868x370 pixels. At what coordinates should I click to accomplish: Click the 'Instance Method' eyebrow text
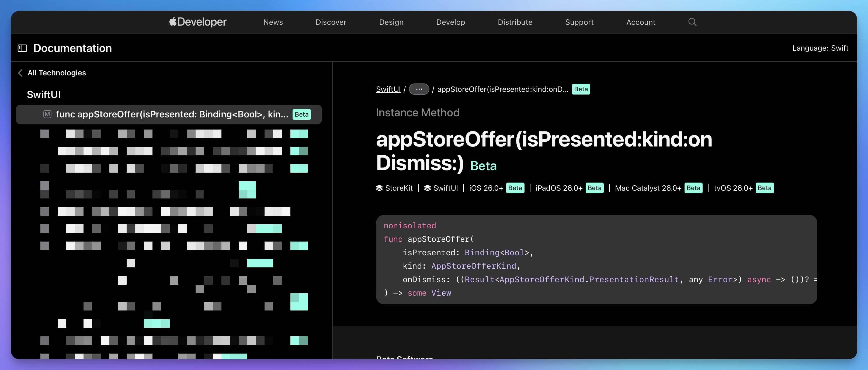pyautogui.click(x=418, y=113)
